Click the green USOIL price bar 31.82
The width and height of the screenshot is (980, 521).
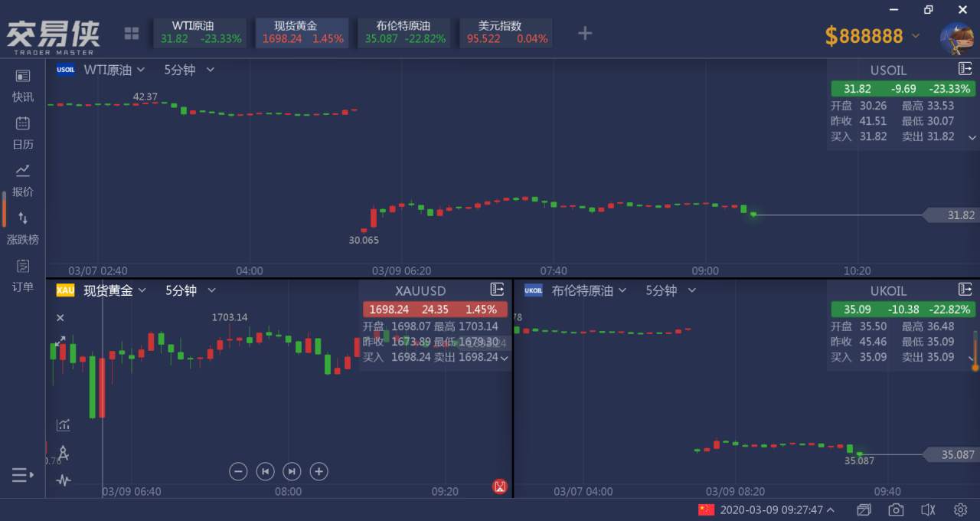[x=903, y=89]
